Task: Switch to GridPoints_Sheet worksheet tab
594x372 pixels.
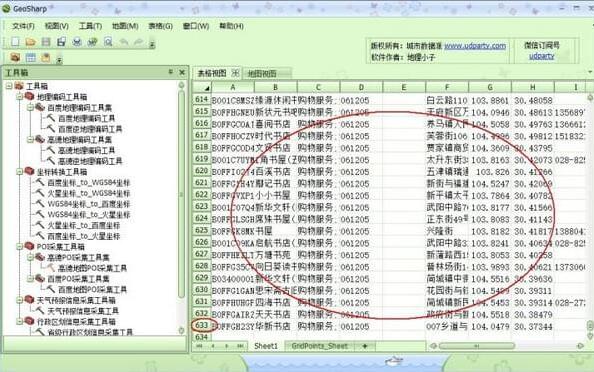Action: coord(319,346)
